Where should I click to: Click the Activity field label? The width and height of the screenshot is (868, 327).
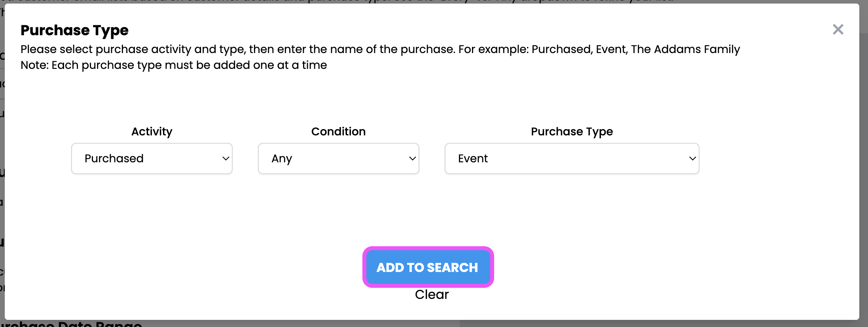[x=152, y=131]
